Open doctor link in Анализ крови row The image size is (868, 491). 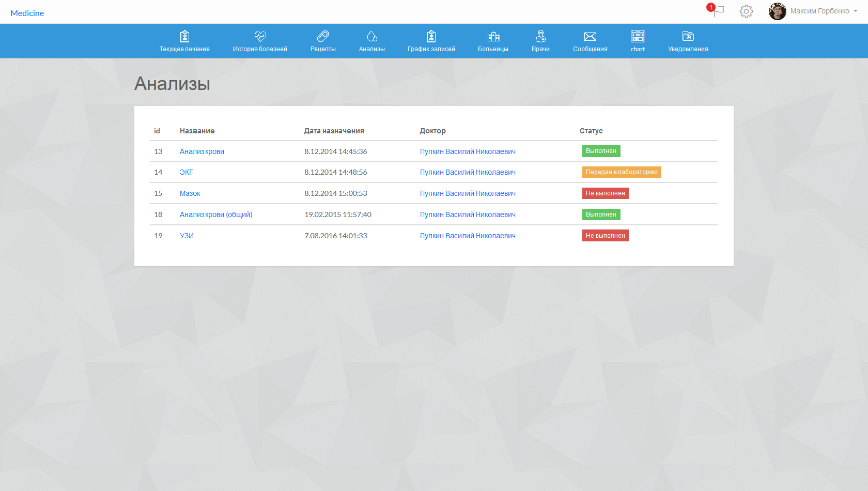coord(468,151)
